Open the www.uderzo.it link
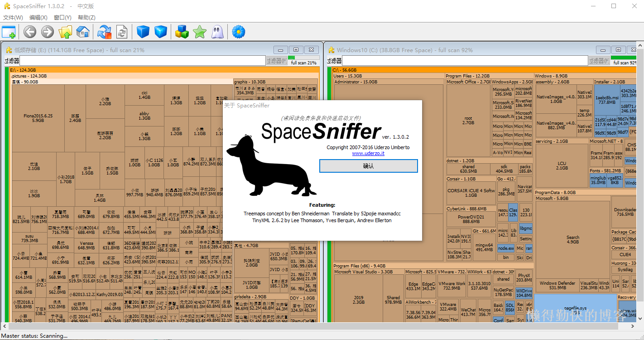This screenshot has height=340, width=644. click(x=368, y=154)
